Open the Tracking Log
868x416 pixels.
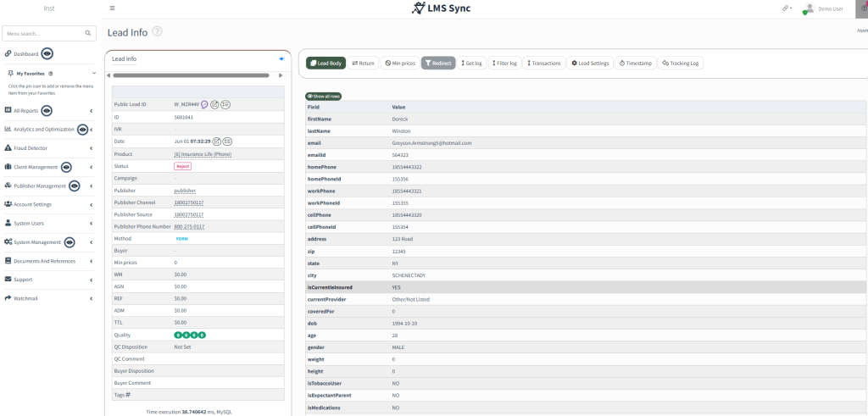(681, 63)
